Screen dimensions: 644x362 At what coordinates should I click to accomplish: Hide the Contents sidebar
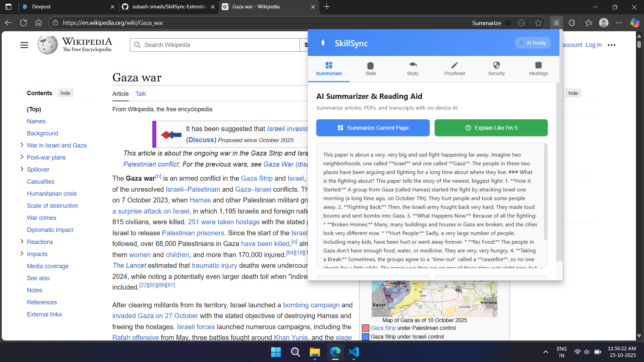tap(65, 93)
